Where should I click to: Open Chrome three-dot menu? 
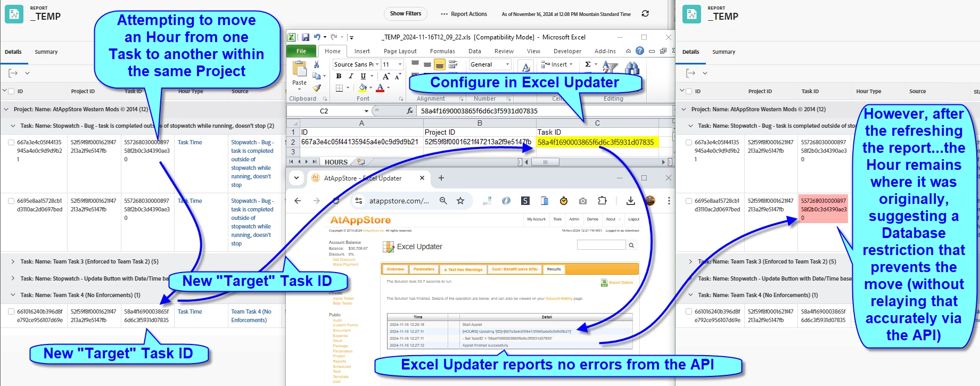coord(669,201)
